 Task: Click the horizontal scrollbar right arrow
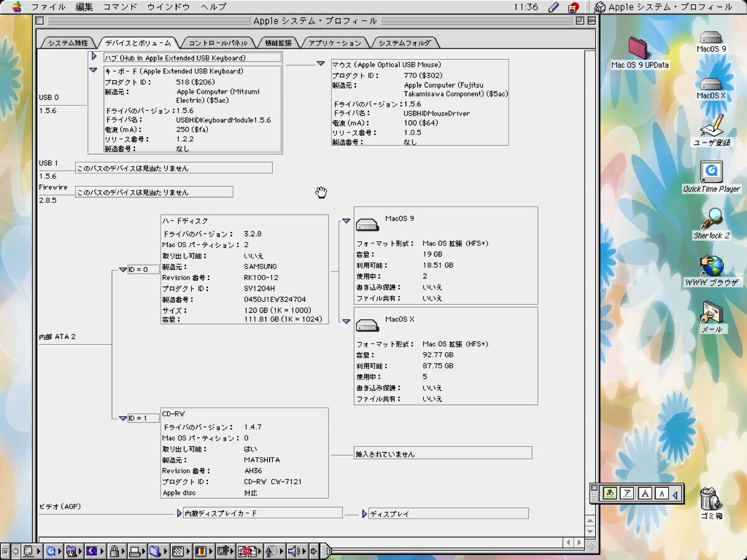point(578,543)
